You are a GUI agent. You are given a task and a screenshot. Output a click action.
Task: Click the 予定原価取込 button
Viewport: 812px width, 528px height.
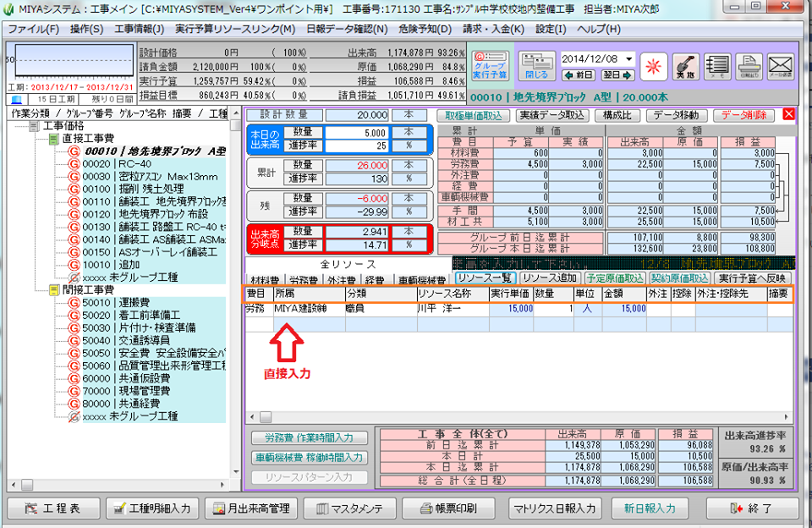click(615, 278)
